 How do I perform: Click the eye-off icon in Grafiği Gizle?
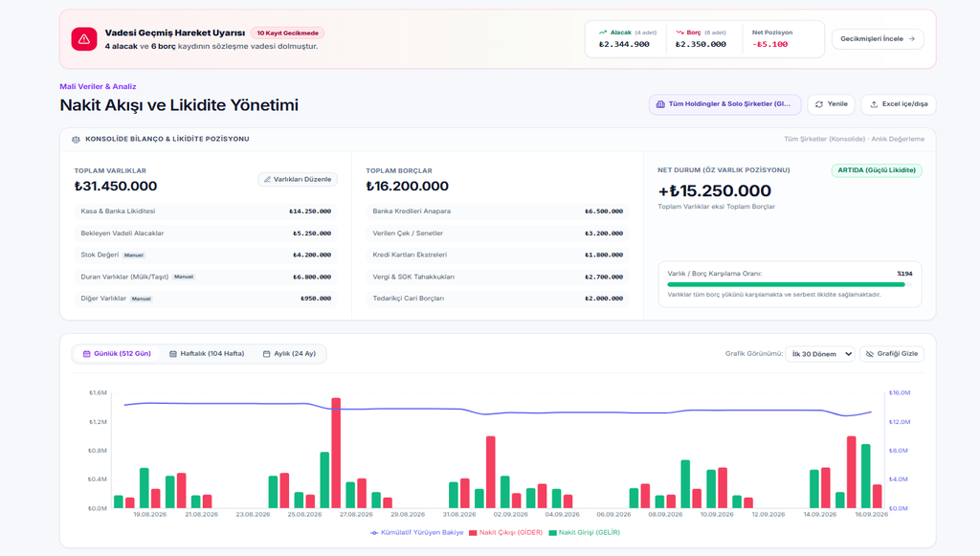pos(869,353)
